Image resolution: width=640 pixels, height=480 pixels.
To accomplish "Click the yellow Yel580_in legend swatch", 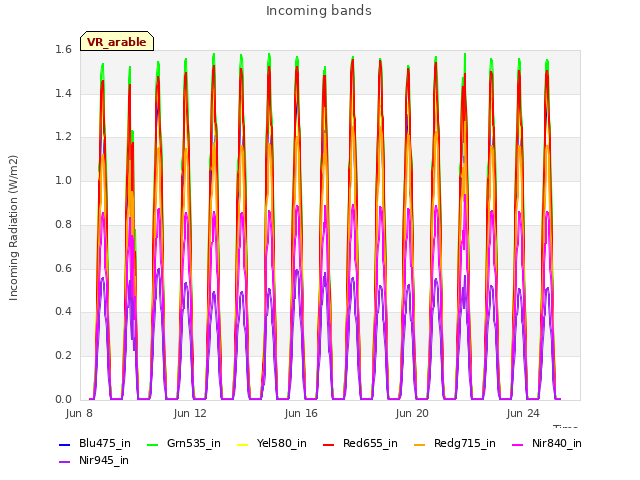I will tap(242, 444).
